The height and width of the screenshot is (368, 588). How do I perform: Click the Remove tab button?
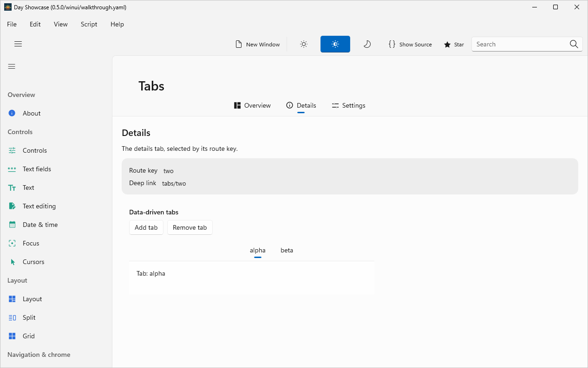pyautogui.click(x=190, y=227)
